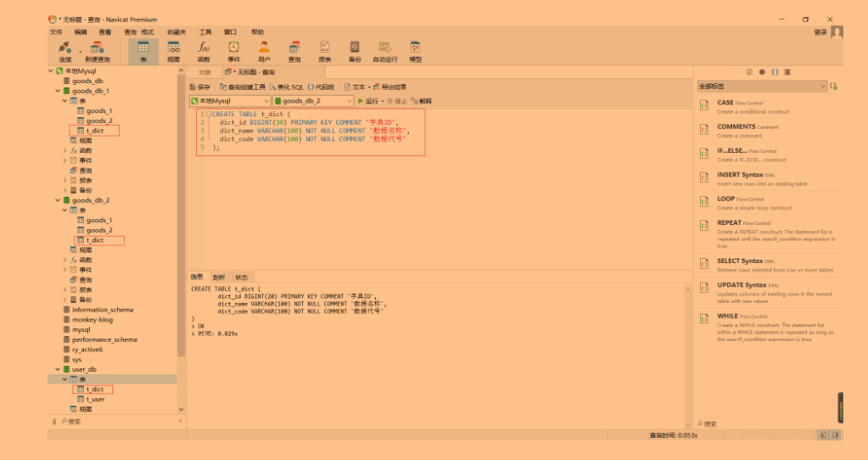Click 美化 SQL (Beautify SQL)
Image resolution: width=868 pixels, height=460 pixels.
(x=286, y=87)
